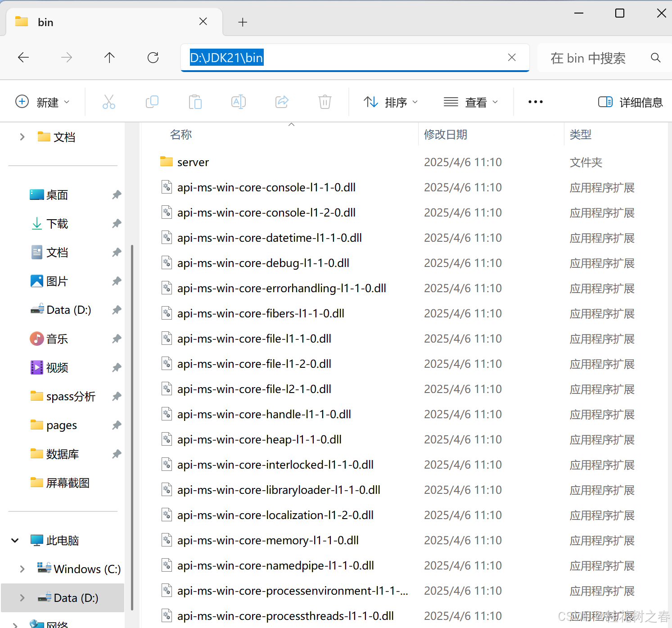The height and width of the screenshot is (628, 672).
Task: Refresh the folder view
Action: tap(153, 57)
